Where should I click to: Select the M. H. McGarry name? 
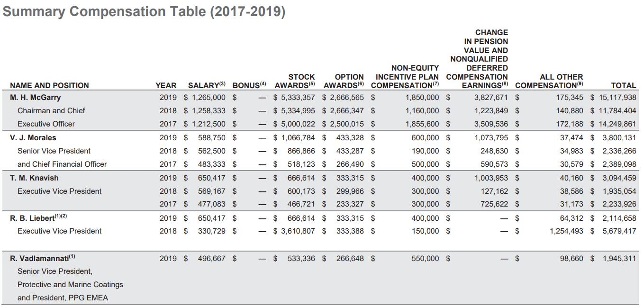click(36, 97)
